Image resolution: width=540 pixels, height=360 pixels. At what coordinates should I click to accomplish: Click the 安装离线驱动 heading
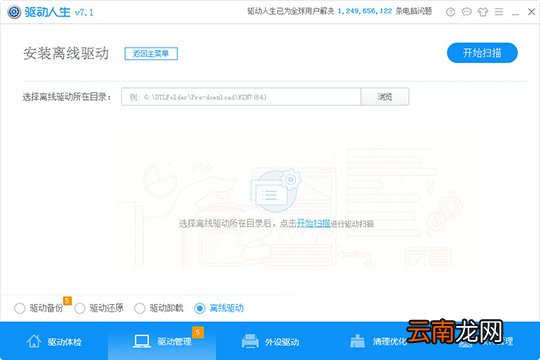point(66,53)
